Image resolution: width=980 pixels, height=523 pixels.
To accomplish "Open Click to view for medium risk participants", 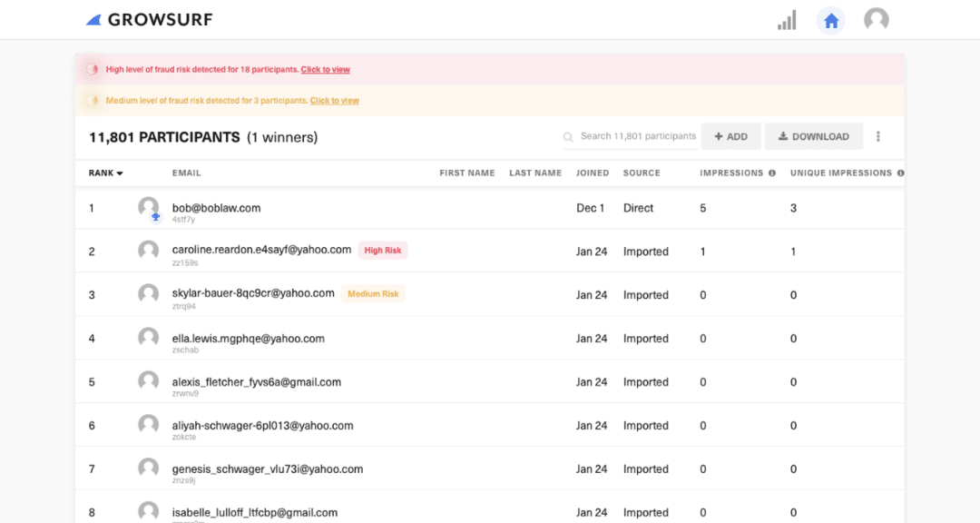I will coord(335,100).
